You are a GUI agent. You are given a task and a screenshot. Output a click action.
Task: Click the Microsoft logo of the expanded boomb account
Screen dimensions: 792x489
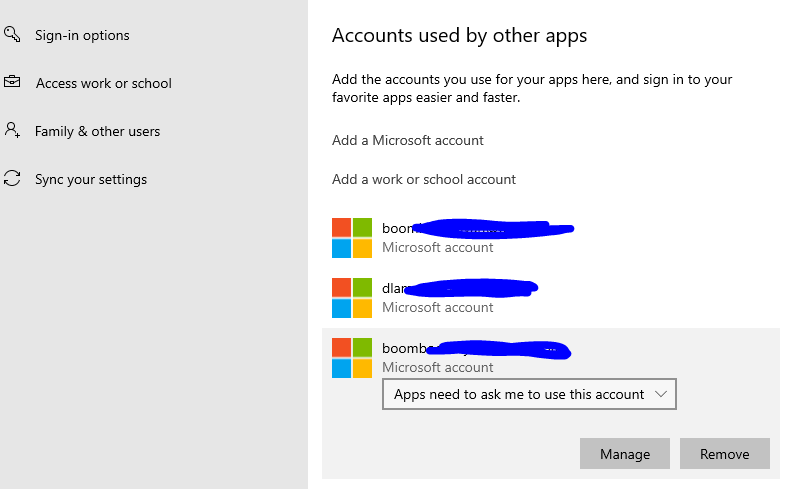(352, 358)
